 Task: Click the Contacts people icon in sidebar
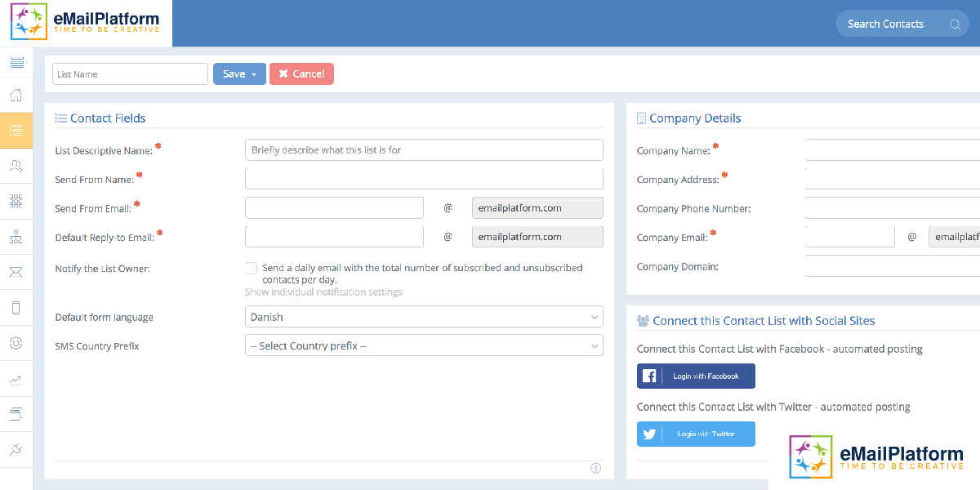pos(16,165)
